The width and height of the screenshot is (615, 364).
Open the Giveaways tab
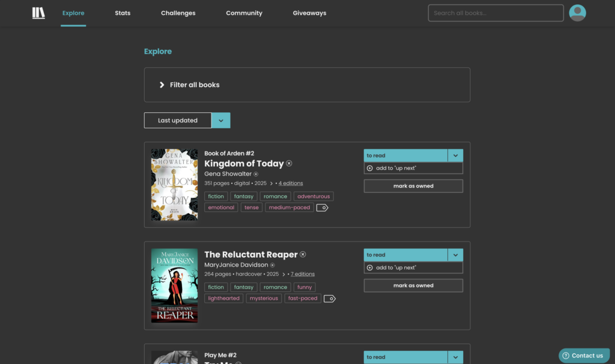click(x=309, y=13)
